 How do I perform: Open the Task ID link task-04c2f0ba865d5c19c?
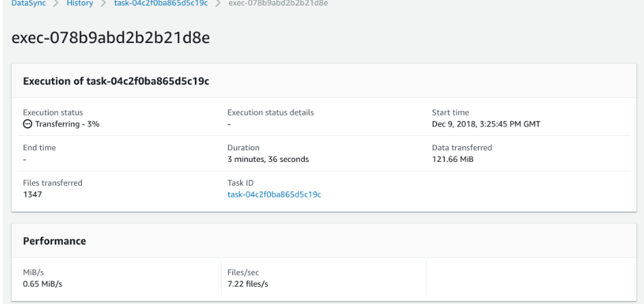pyautogui.click(x=274, y=195)
